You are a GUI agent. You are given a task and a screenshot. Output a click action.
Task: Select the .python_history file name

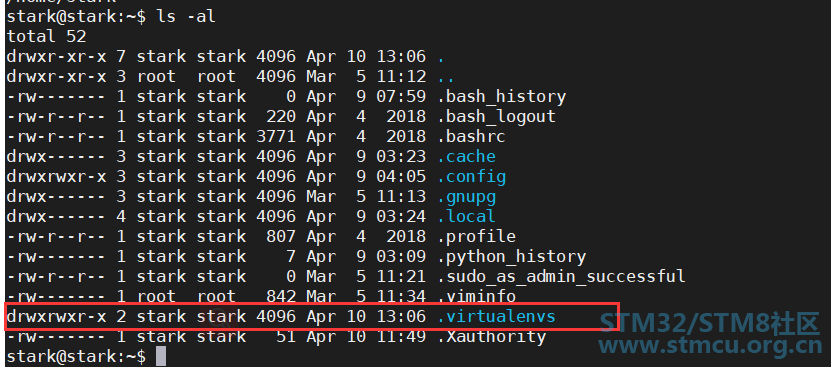point(512,257)
